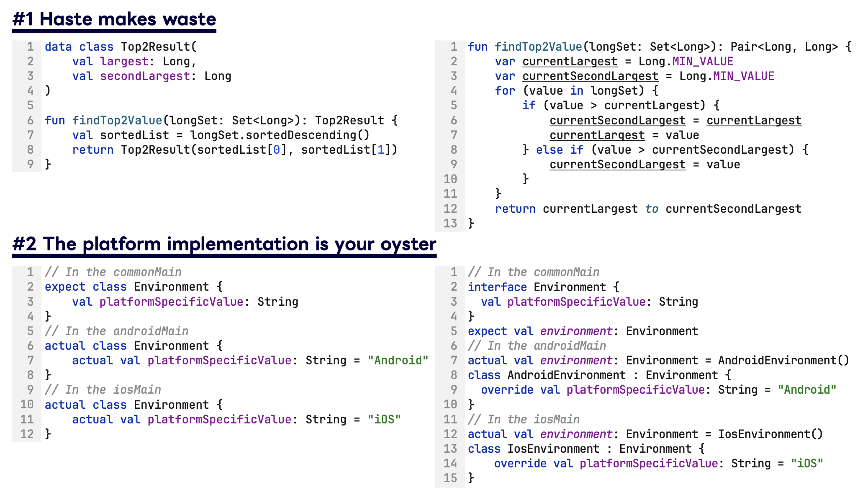Click "val sortedList = longSet.sortedDescending()"
This screenshot has width=868, height=490.
pos(221,135)
